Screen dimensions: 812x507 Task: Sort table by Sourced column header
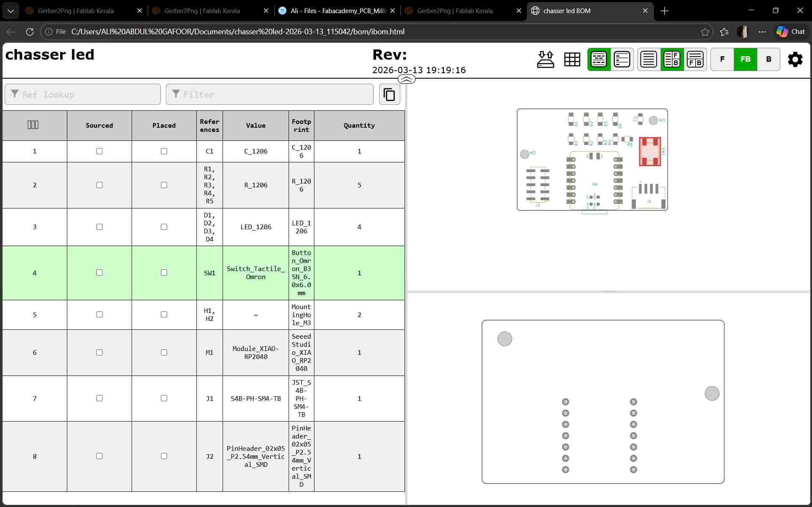coord(99,125)
